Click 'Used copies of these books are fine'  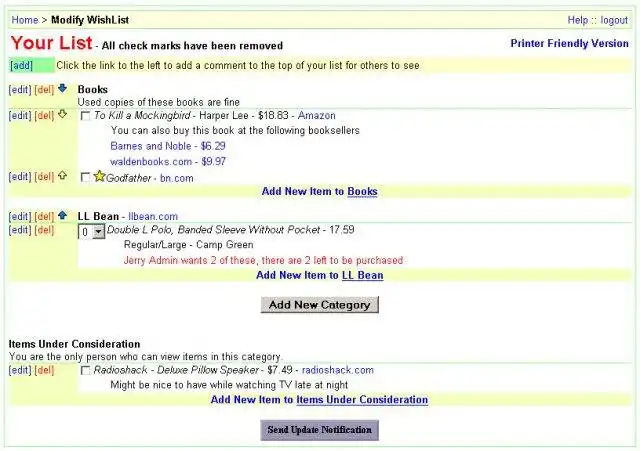click(x=159, y=102)
